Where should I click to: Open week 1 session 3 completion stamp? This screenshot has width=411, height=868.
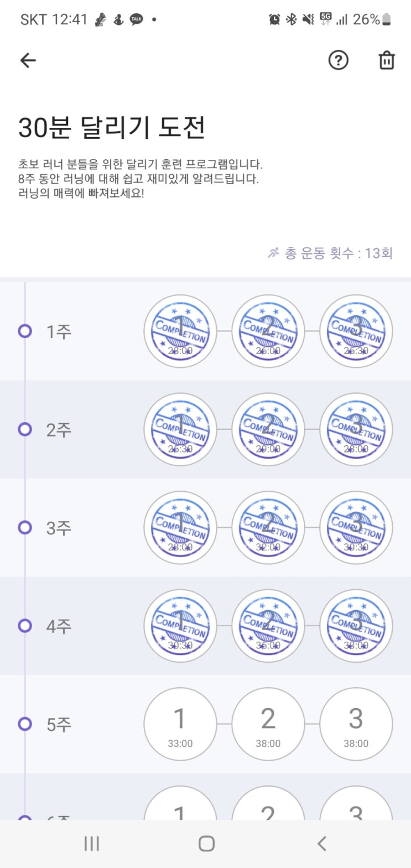356,331
